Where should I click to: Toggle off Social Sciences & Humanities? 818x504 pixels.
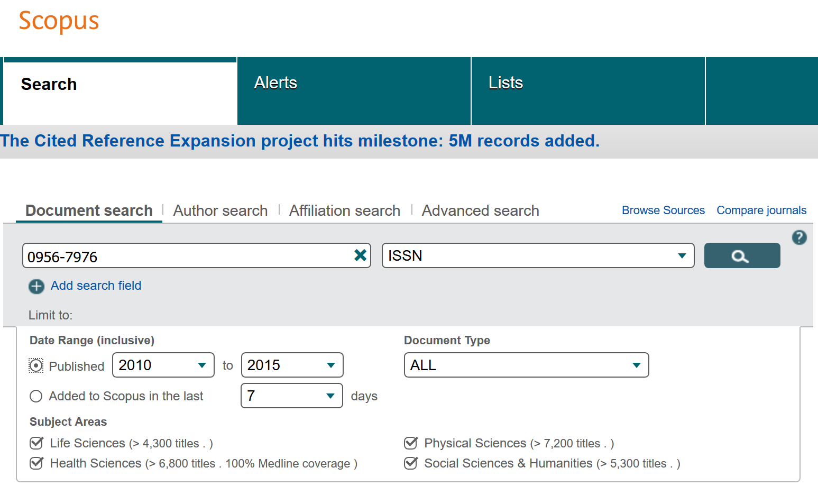pos(411,463)
